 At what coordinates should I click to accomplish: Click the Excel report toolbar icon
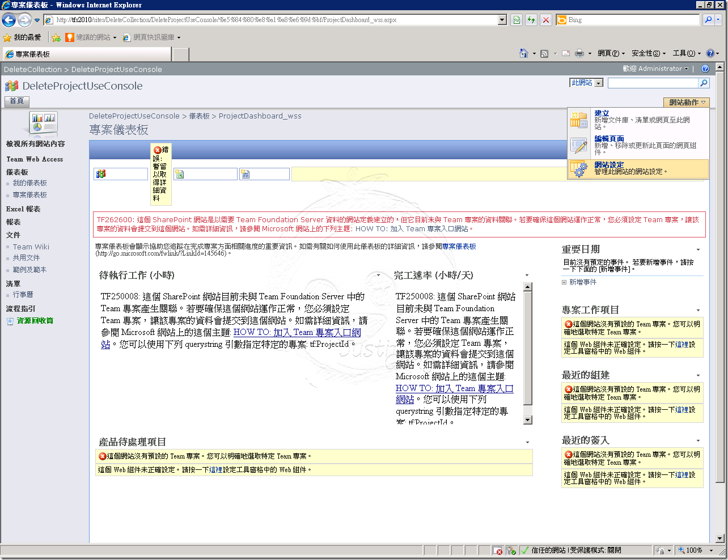pyautogui.click(x=179, y=174)
